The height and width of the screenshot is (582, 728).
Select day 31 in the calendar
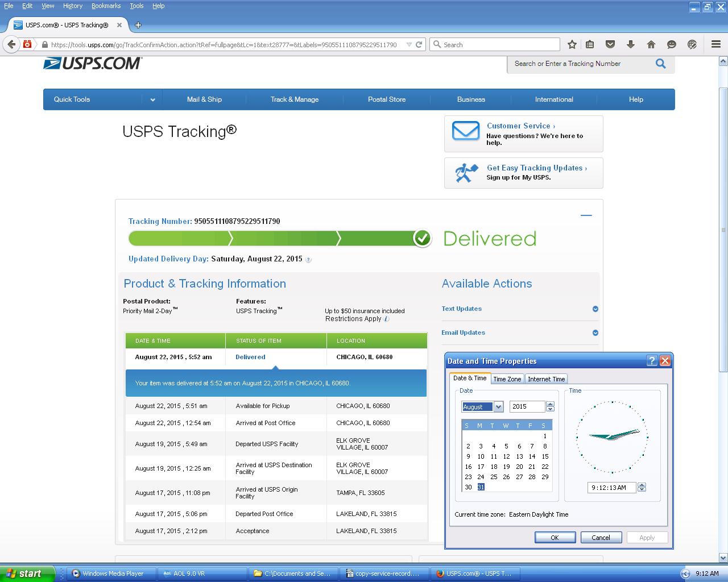[481, 487]
